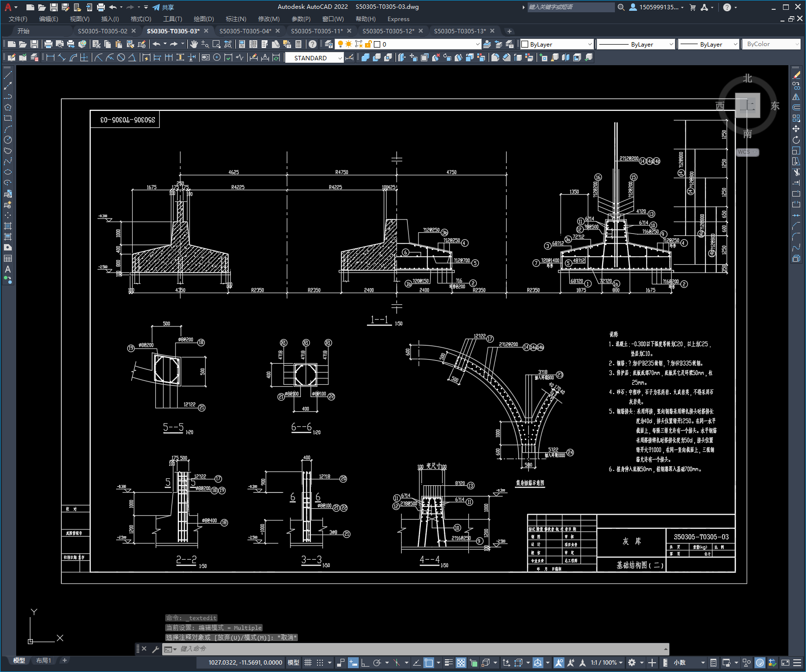Close the S50305-T0305-04* tab
Screen dimensions: 806x672
[278, 31]
